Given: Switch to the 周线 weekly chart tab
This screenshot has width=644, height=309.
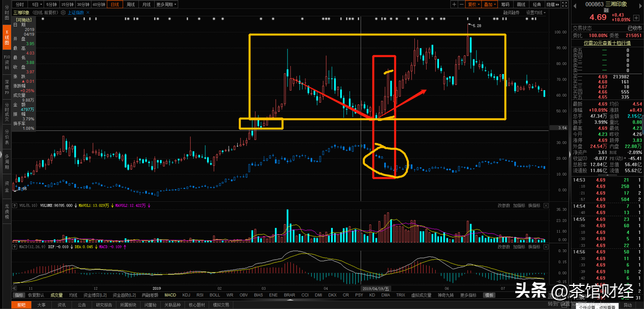Looking at the screenshot, I should coord(130,4).
